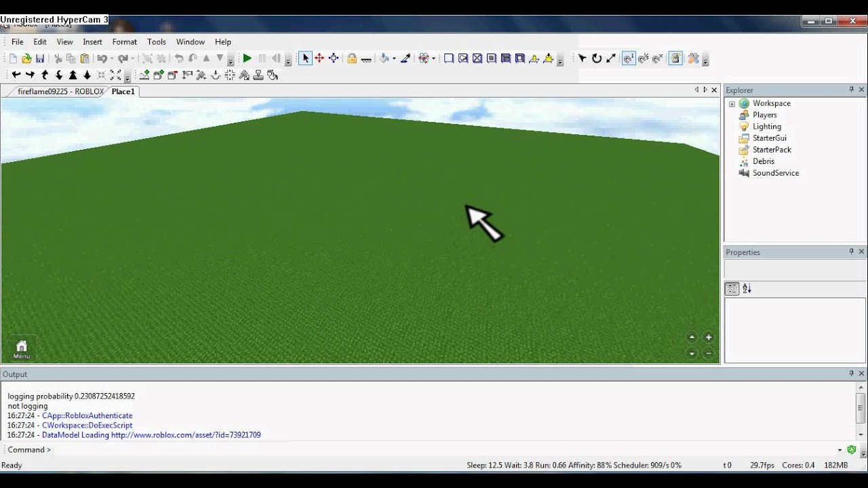Cut the selection with scissors icon

point(58,58)
